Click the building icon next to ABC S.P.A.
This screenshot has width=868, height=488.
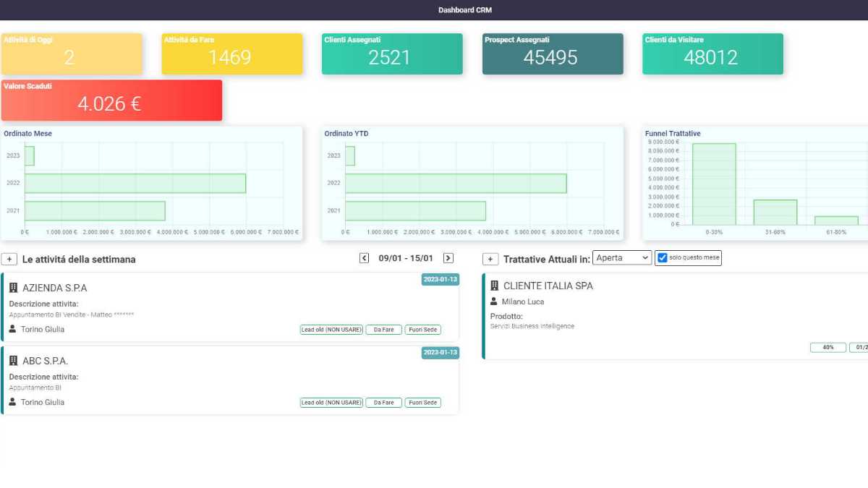13,361
